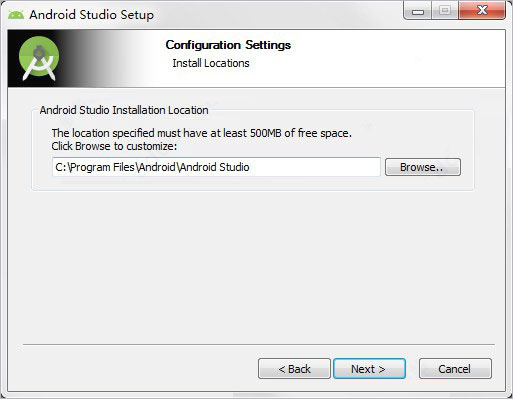Screen dimensions: 513x399
Task: Go to the previous step with Back
Action: (x=294, y=369)
